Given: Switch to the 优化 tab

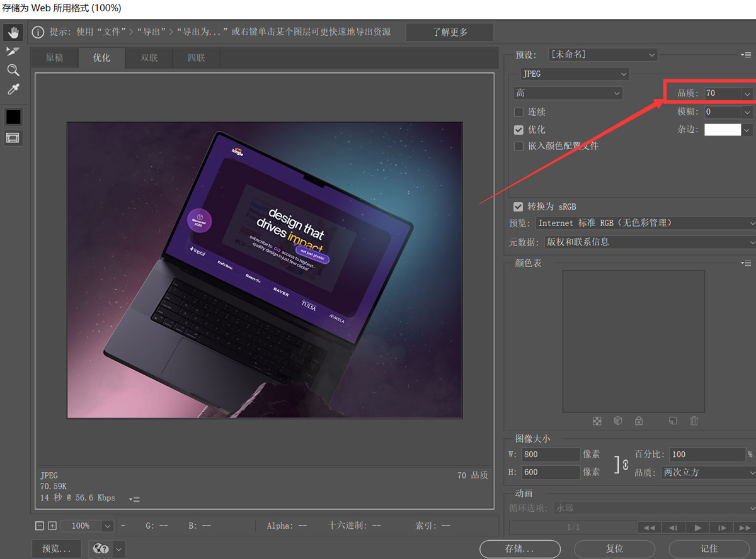Looking at the screenshot, I should pos(101,58).
